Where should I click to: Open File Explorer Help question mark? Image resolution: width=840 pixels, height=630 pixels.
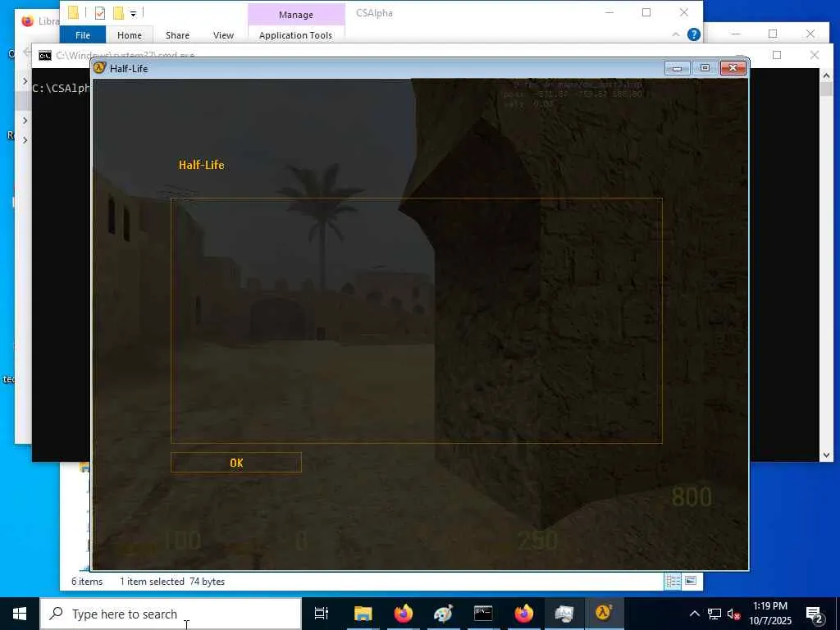point(694,34)
